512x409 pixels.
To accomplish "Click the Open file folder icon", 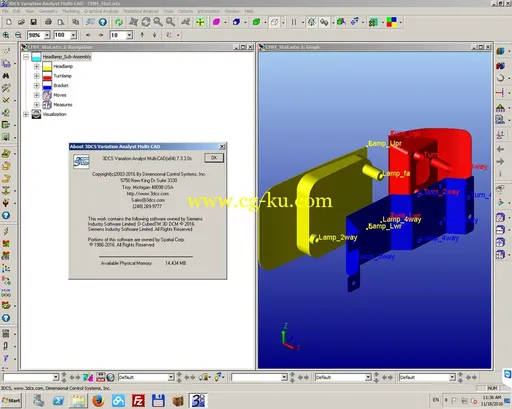I will tap(21, 22).
